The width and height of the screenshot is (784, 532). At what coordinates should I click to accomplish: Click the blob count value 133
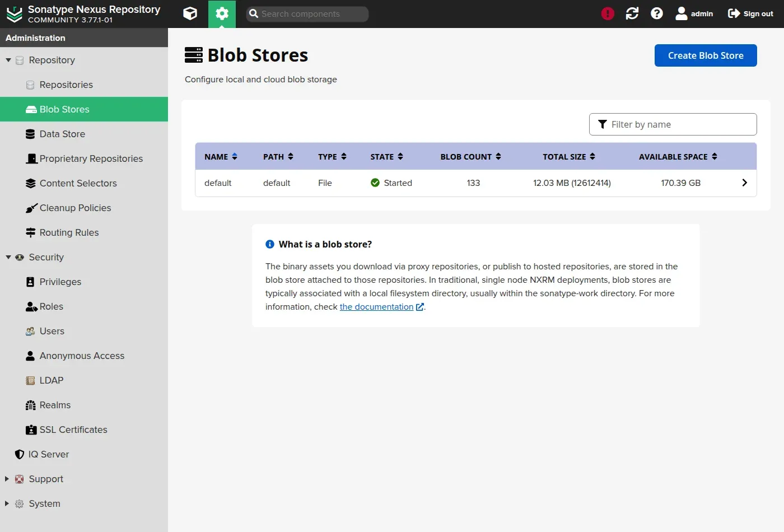pos(473,183)
